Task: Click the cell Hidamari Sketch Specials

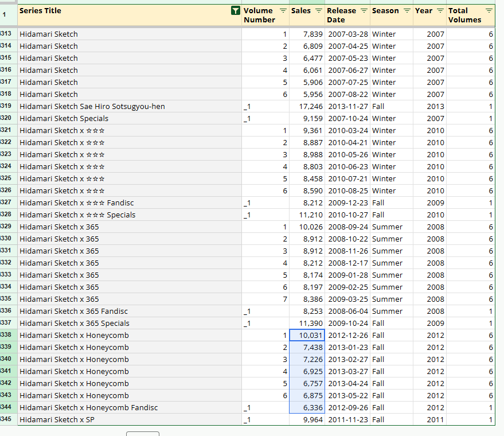Action: point(130,118)
